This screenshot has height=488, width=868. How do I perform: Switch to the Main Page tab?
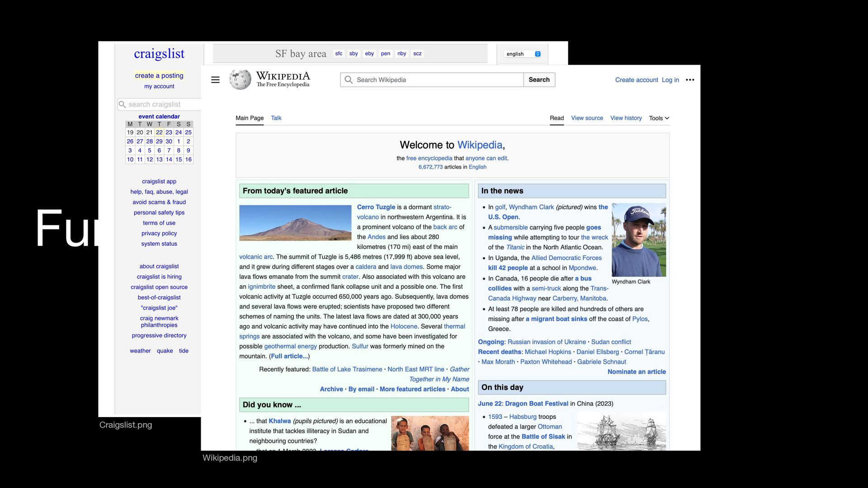[250, 118]
